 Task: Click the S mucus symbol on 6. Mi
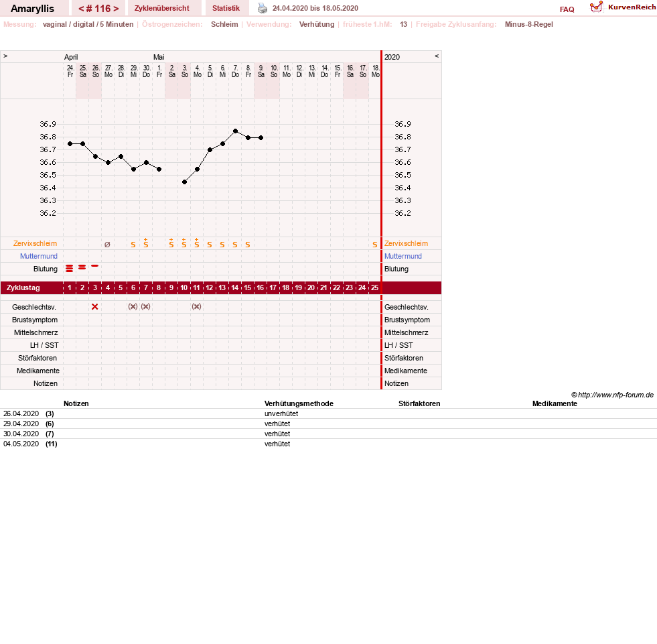point(222,245)
